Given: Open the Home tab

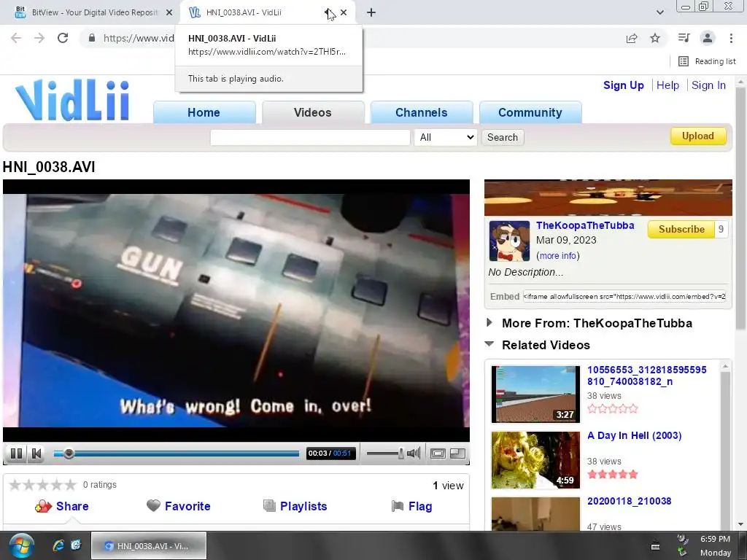Looking at the screenshot, I should point(204,112).
